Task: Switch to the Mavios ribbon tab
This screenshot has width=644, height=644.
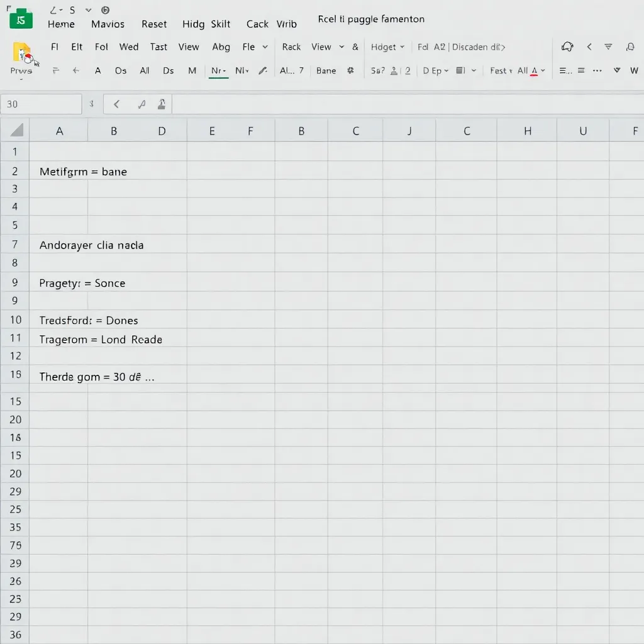Action: point(108,24)
